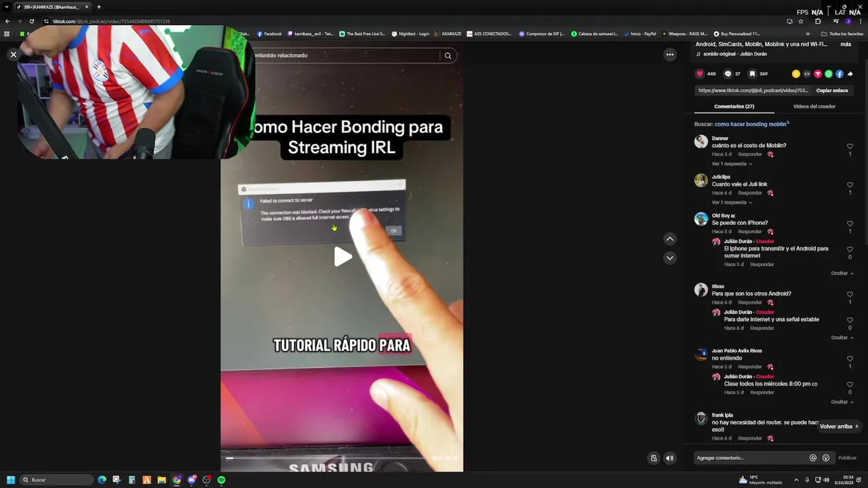868x488 pixels.
Task: Collapse replies with Ocultar under Rivas thread
Action: 842,338
